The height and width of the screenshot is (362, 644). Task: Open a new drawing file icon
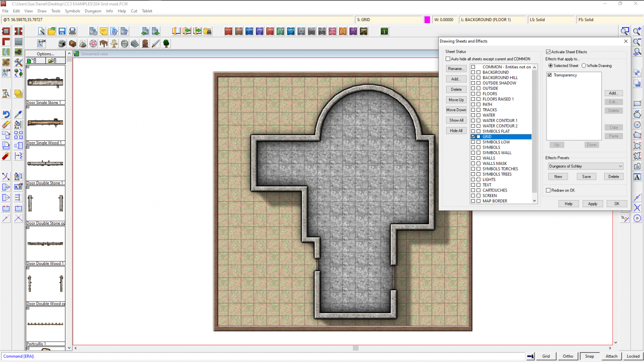point(41,31)
